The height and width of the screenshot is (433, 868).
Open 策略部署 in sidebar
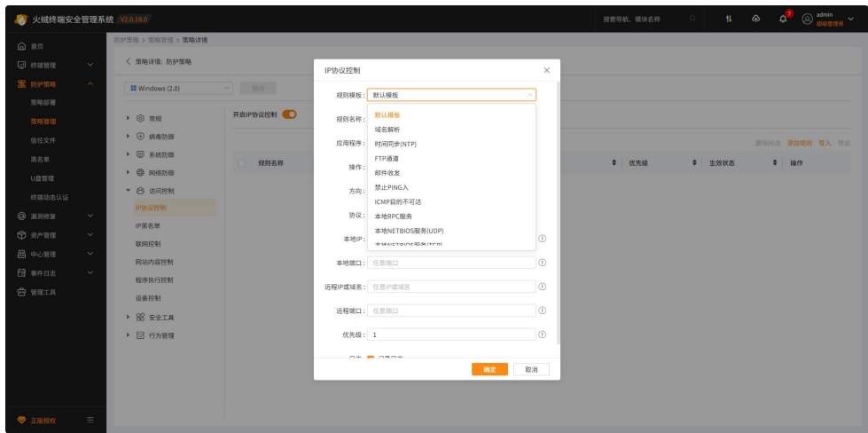point(43,102)
